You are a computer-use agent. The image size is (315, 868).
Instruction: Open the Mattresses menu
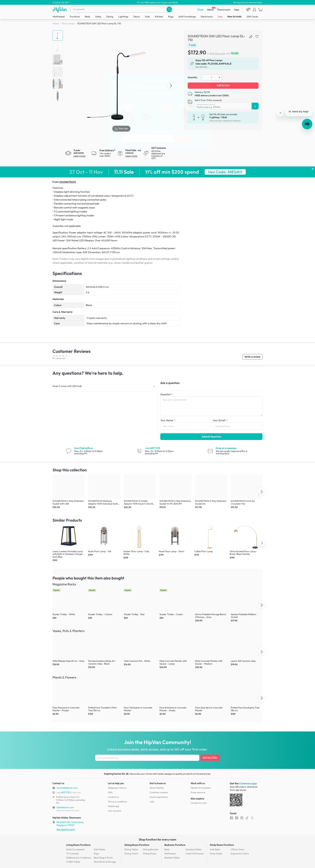tap(59, 16)
